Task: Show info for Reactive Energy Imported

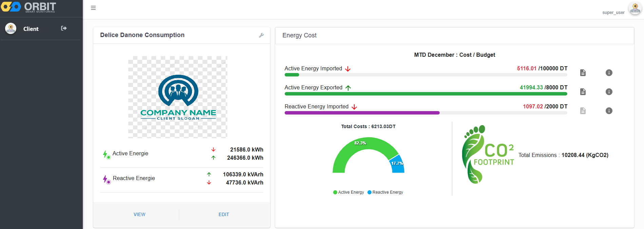Action: [609, 111]
